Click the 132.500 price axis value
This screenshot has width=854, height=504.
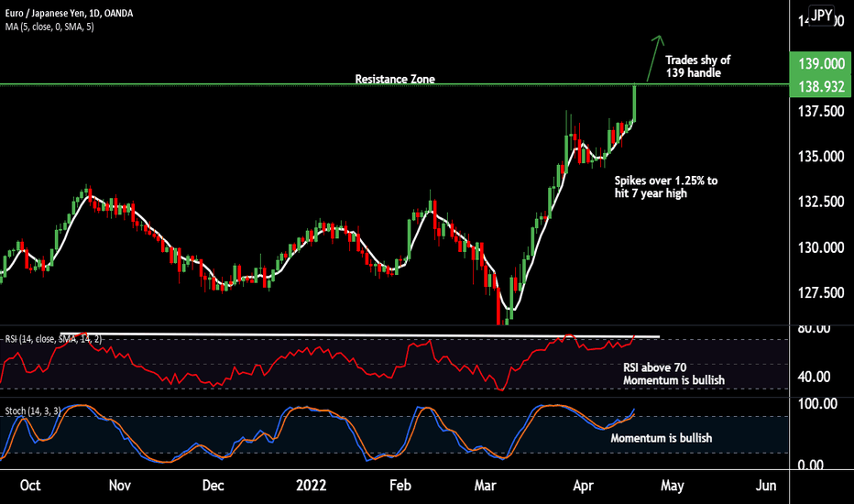click(821, 202)
